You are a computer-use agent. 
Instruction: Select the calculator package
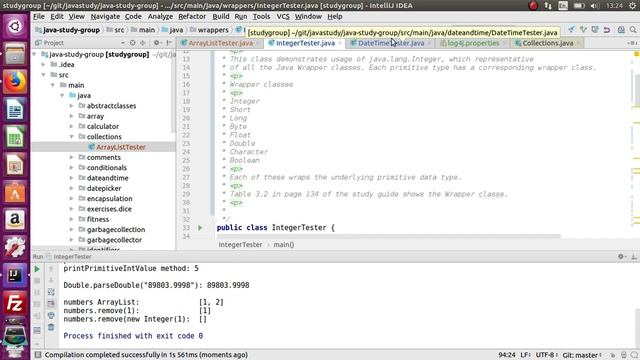click(x=102, y=127)
